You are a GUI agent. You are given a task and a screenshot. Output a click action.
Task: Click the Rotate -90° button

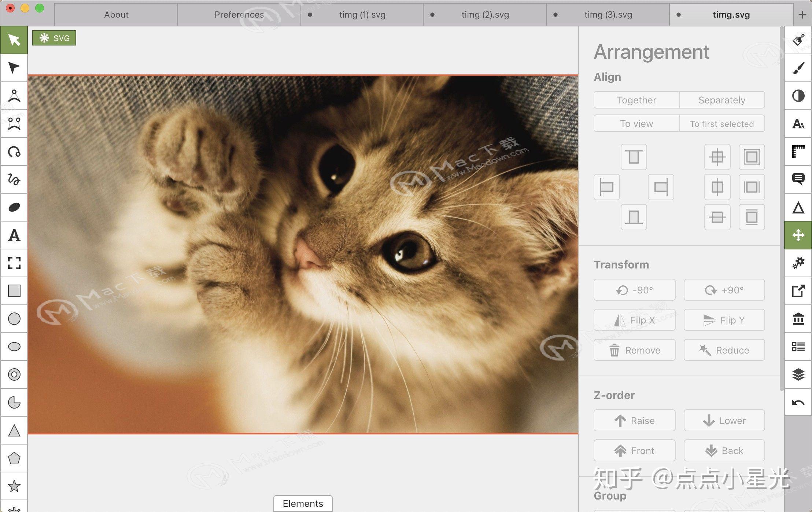tap(636, 289)
